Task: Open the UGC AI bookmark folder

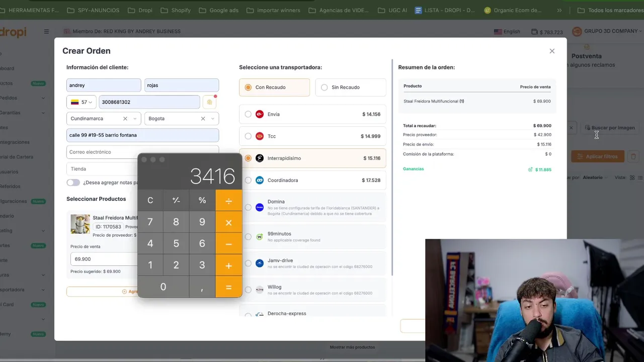Action: click(x=392, y=10)
